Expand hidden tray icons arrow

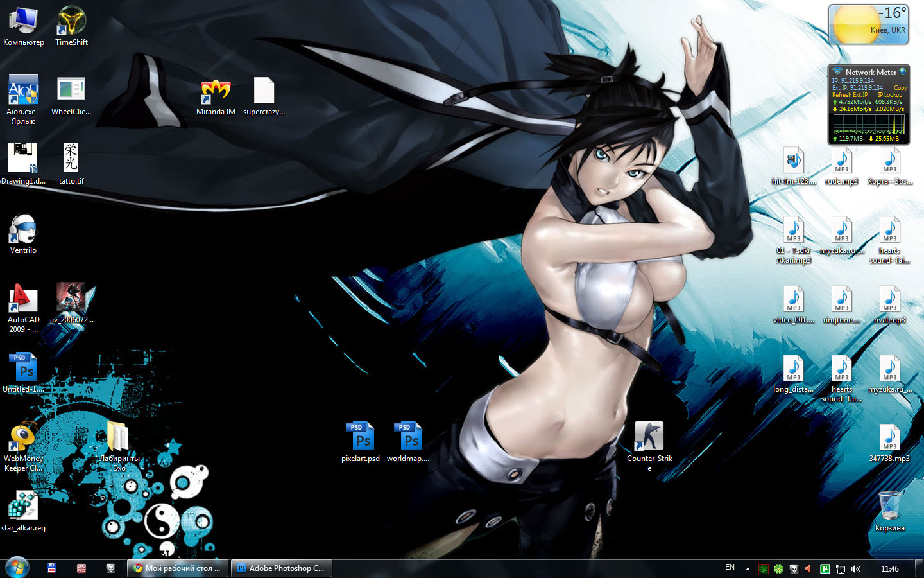748,568
